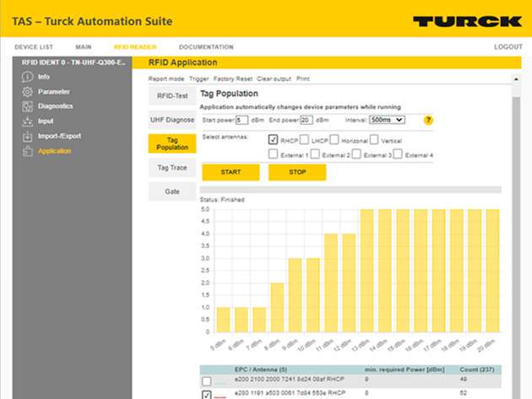Click the 11 dBm chart bar
This screenshot has height=399, width=532.
coord(331,283)
